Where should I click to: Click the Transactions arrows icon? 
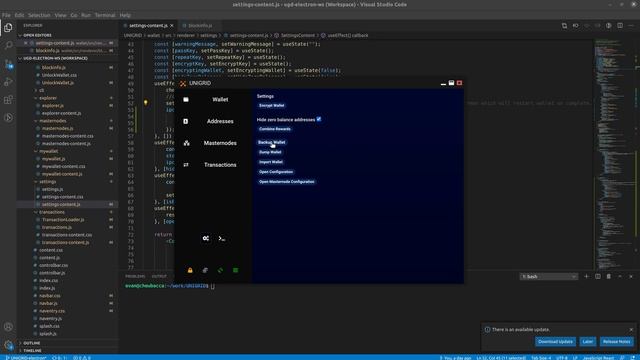[x=186, y=164]
